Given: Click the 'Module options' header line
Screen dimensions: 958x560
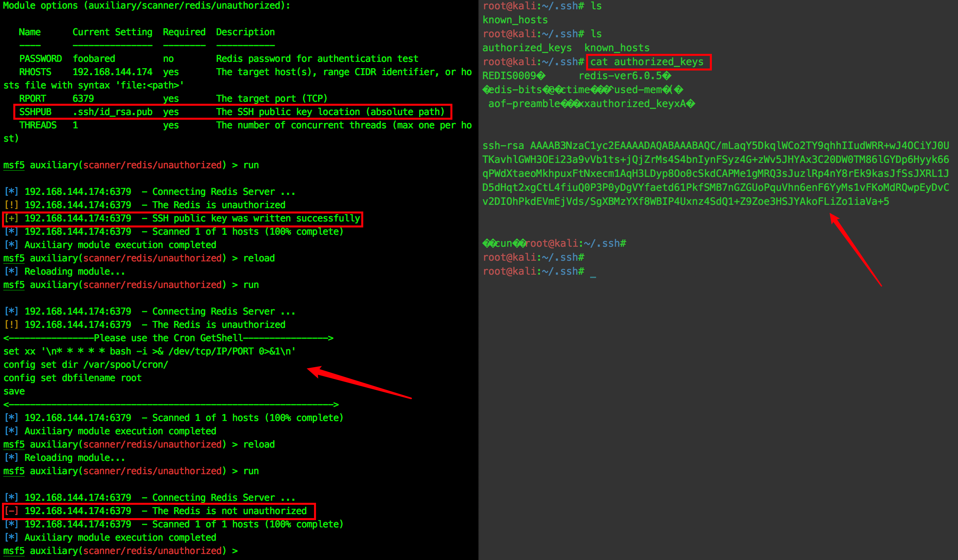Looking at the screenshot, I should tap(146, 6).
